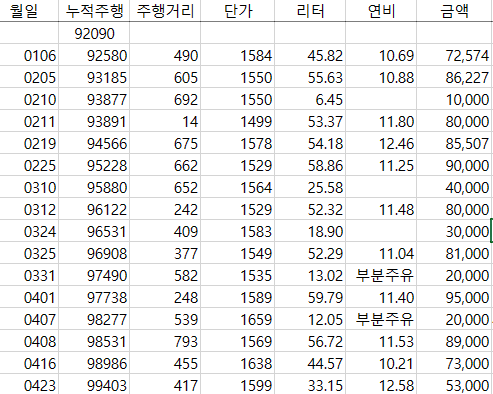This screenshot has height=394, width=493.
Task: Select the amount cell 72,574
Action: (455, 55)
